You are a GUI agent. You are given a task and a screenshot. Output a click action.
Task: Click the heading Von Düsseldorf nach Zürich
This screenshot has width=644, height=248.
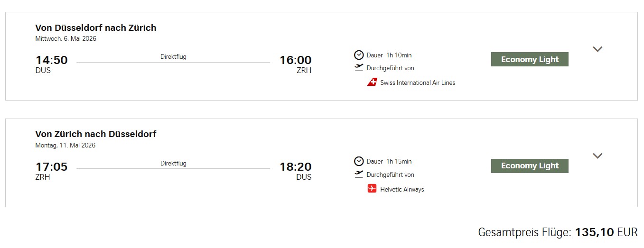click(96, 28)
